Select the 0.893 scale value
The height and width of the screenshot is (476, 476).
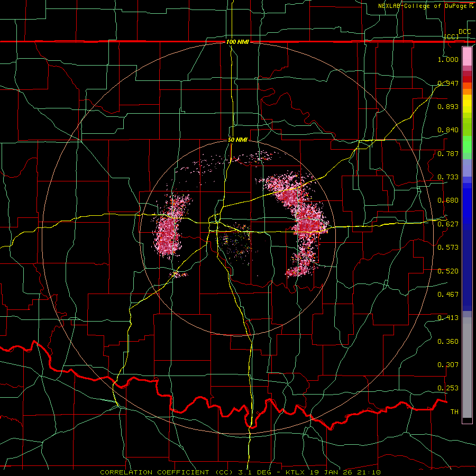coord(448,106)
